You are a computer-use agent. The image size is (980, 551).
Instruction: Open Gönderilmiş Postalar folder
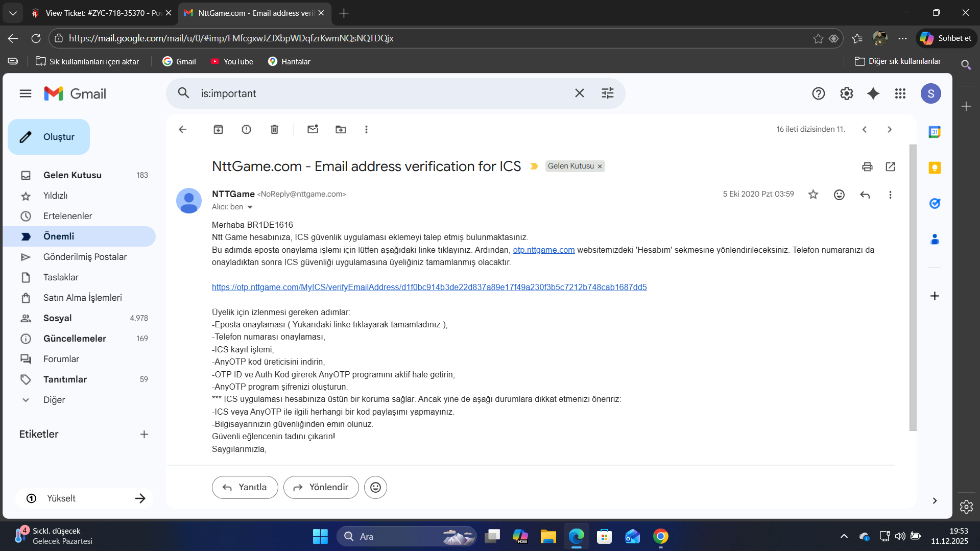[79, 257]
